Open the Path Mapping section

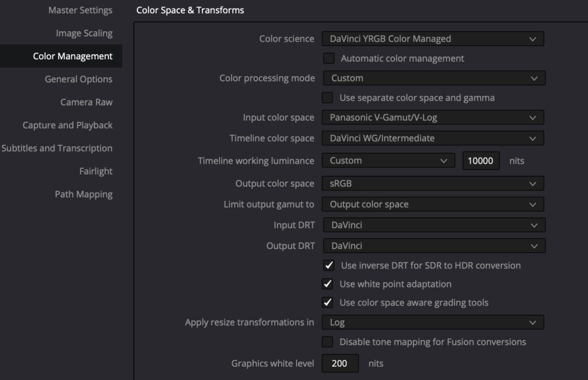pos(84,194)
